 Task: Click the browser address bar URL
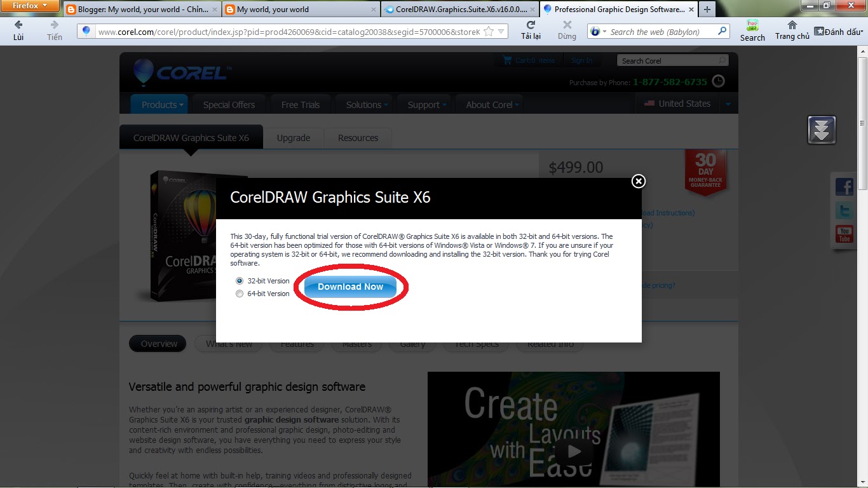coord(288,32)
